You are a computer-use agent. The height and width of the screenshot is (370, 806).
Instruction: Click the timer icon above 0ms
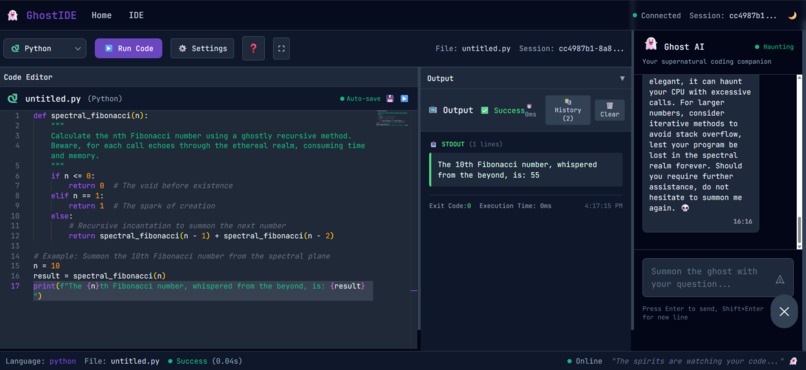click(x=529, y=107)
